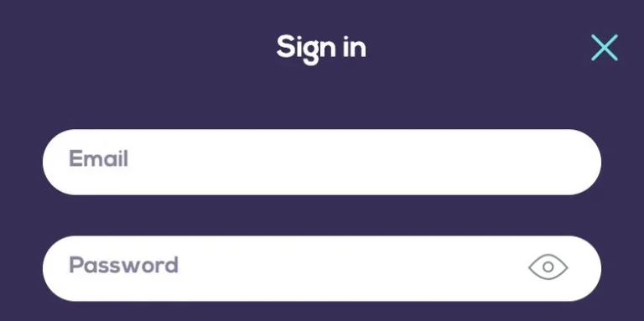Exit the Sign in screen using X

pyautogui.click(x=604, y=48)
